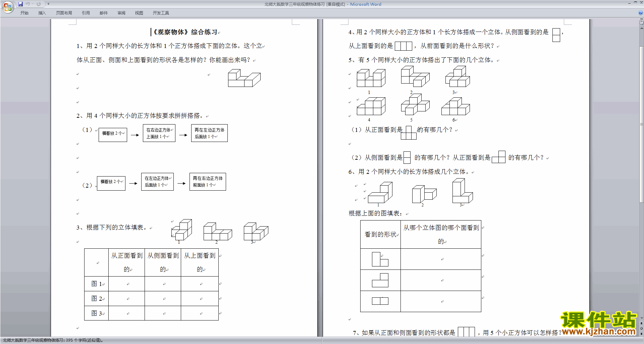Click five-cube solid 6 in question 5
Viewport: 644px width, 344px height.
455,106
